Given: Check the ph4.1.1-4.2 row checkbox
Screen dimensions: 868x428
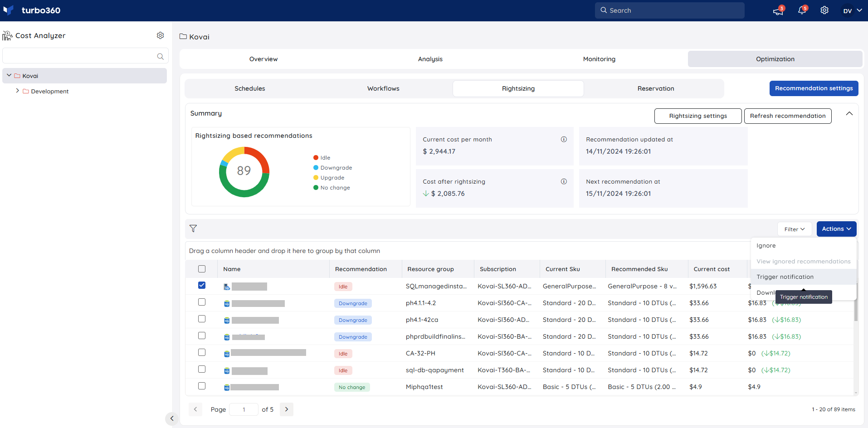Looking at the screenshot, I should click(x=202, y=302).
